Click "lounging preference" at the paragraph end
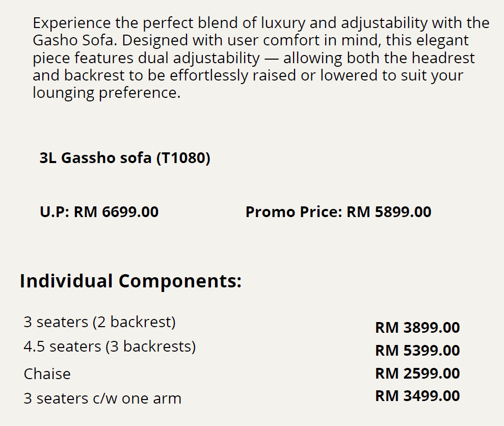Screen dimensions: 504x426 click(106, 93)
